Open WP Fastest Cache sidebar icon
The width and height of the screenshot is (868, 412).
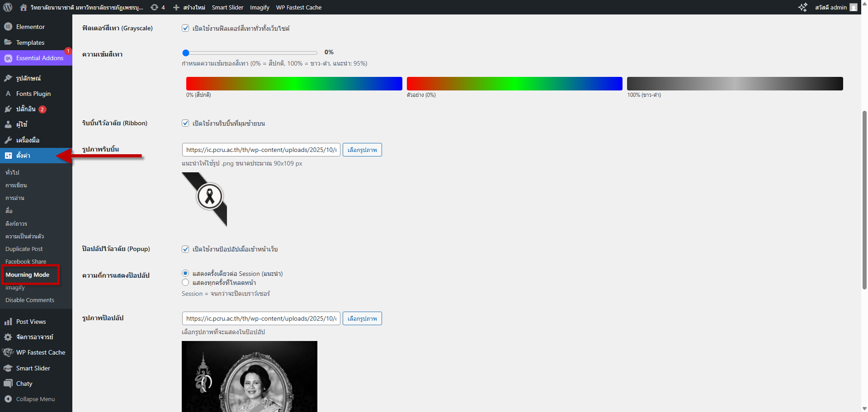pos(8,352)
